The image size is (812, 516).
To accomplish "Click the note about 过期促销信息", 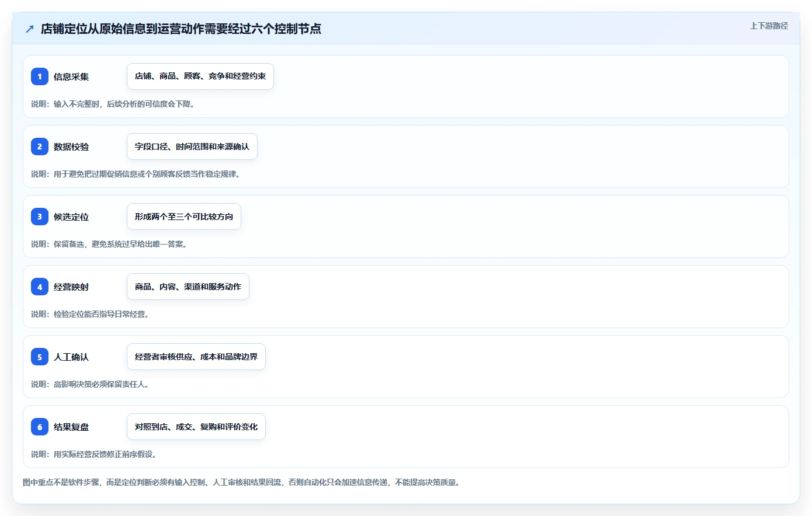I will 136,174.
